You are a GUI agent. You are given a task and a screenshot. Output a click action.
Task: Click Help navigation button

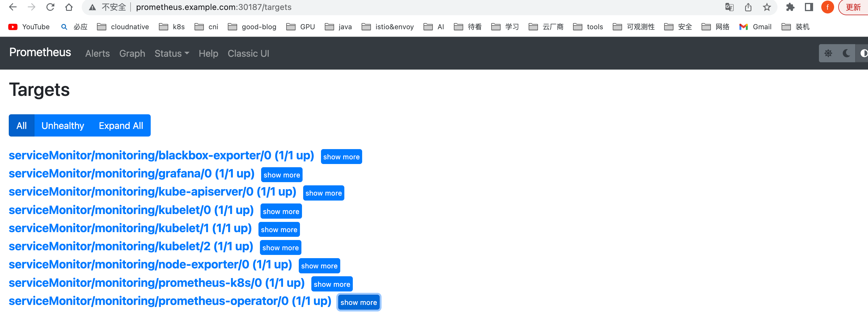click(208, 53)
